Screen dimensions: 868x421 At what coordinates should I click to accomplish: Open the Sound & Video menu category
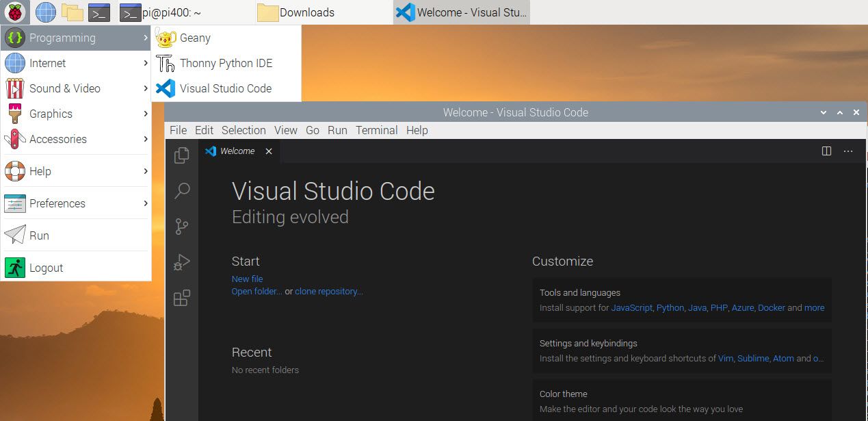(x=76, y=88)
